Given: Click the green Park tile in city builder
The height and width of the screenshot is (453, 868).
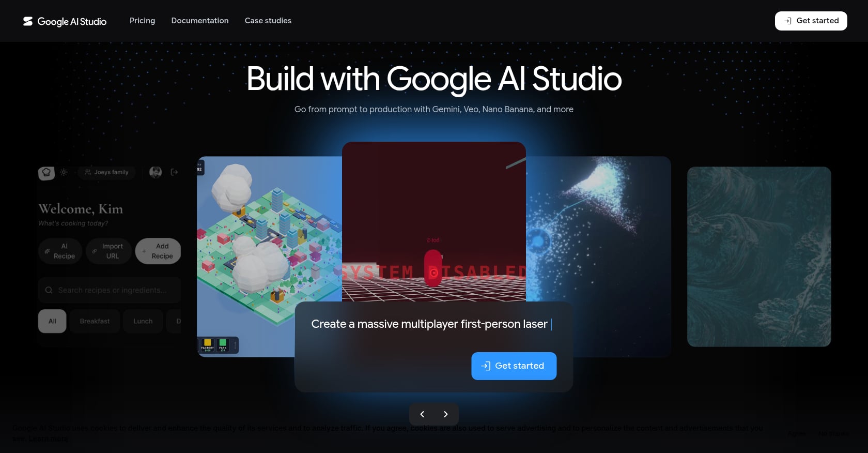Looking at the screenshot, I should point(223,344).
